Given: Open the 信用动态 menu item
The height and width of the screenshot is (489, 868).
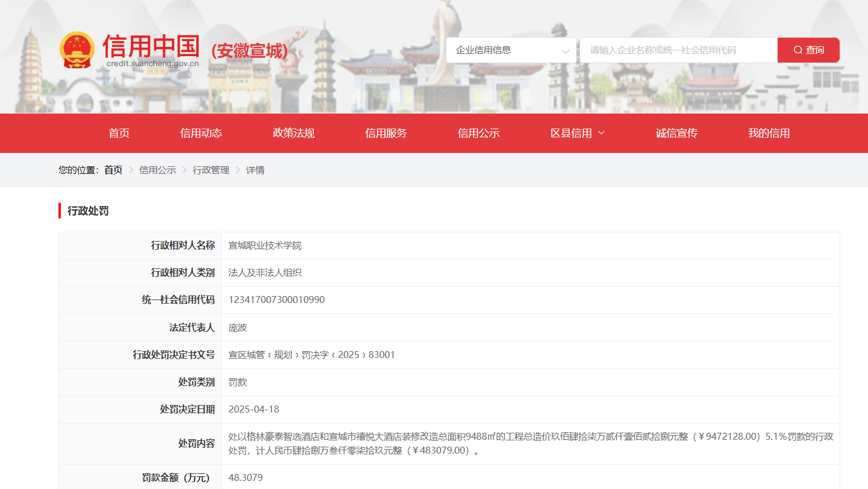Looking at the screenshot, I should click(x=201, y=133).
